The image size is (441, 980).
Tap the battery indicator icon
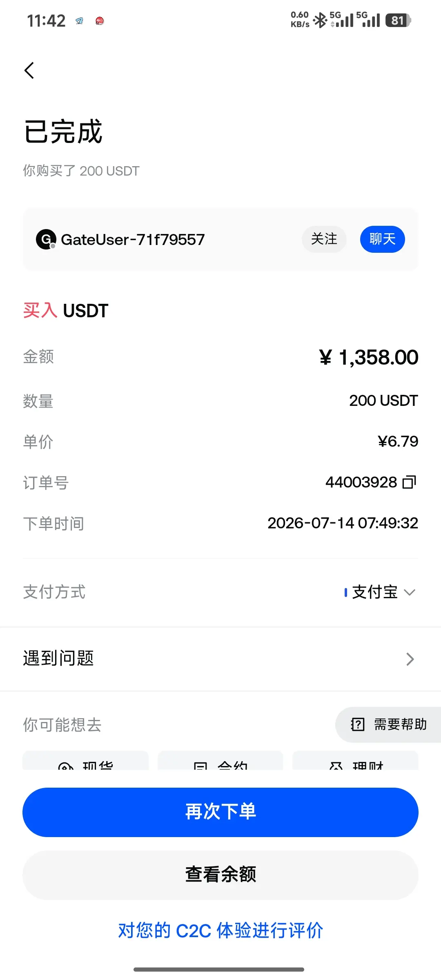pyautogui.click(x=398, y=20)
